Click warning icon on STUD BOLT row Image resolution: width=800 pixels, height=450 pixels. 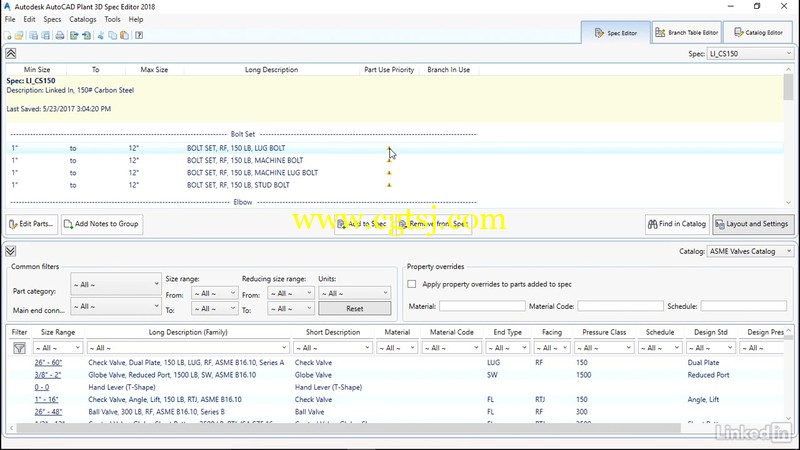click(x=389, y=185)
